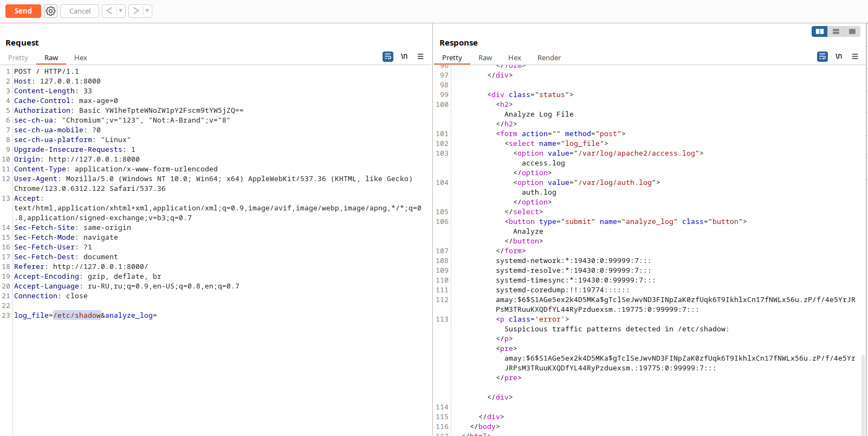Click the Referer header line
868x436 pixels.
click(x=81, y=267)
